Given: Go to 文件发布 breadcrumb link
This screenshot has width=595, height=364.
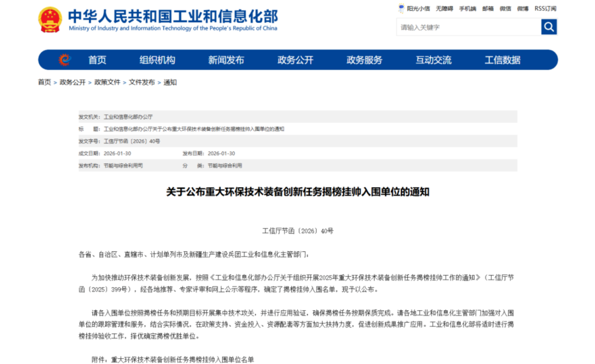Looking at the screenshot, I should pos(142,82).
